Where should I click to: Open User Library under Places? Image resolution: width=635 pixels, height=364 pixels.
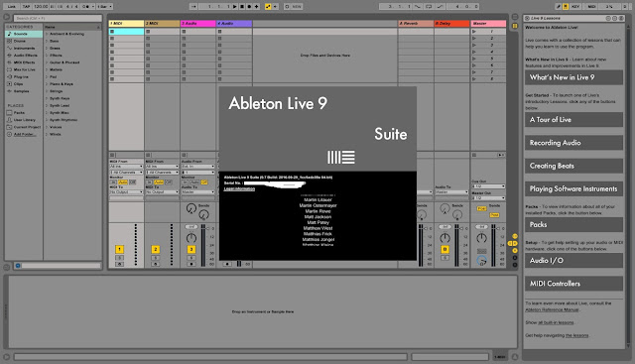[x=24, y=120]
